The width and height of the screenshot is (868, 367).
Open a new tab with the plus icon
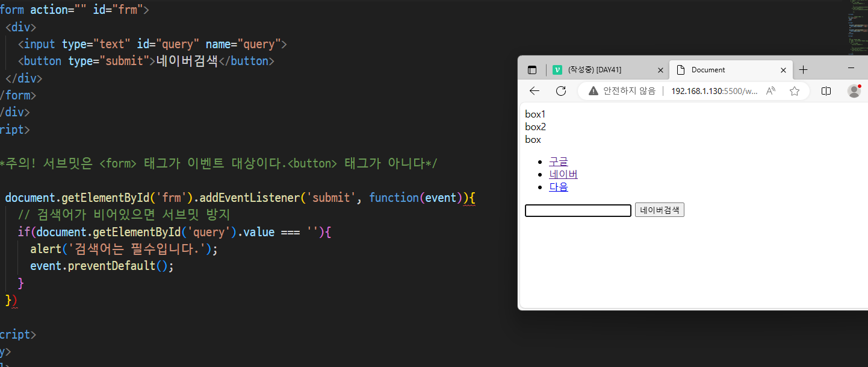coord(803,70)
